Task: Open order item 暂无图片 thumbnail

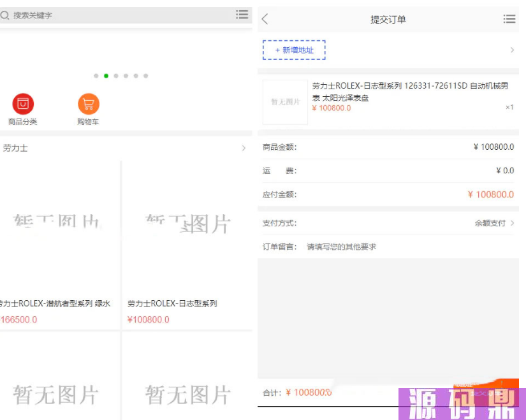Action: (x=285, y=102)
